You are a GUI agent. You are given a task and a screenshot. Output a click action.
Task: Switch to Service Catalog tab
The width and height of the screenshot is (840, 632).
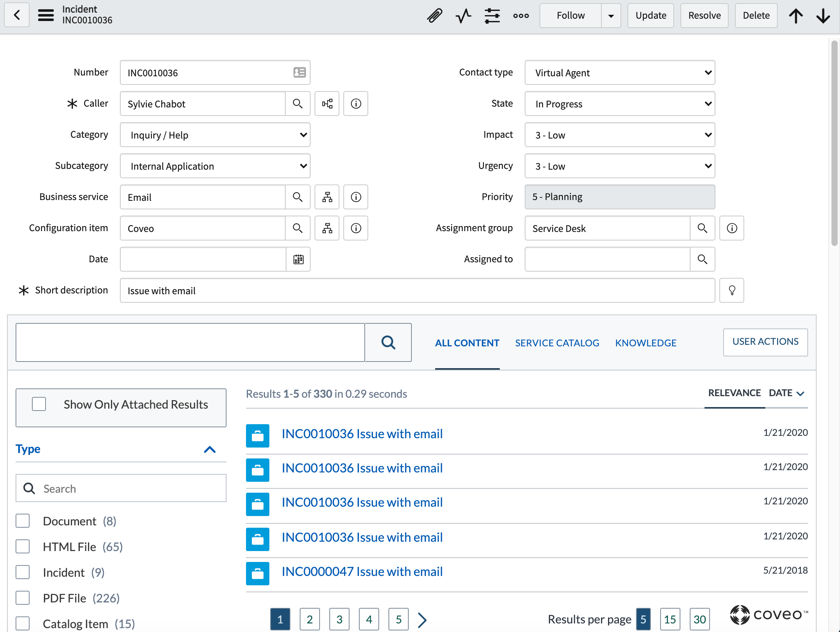[557, 343]
